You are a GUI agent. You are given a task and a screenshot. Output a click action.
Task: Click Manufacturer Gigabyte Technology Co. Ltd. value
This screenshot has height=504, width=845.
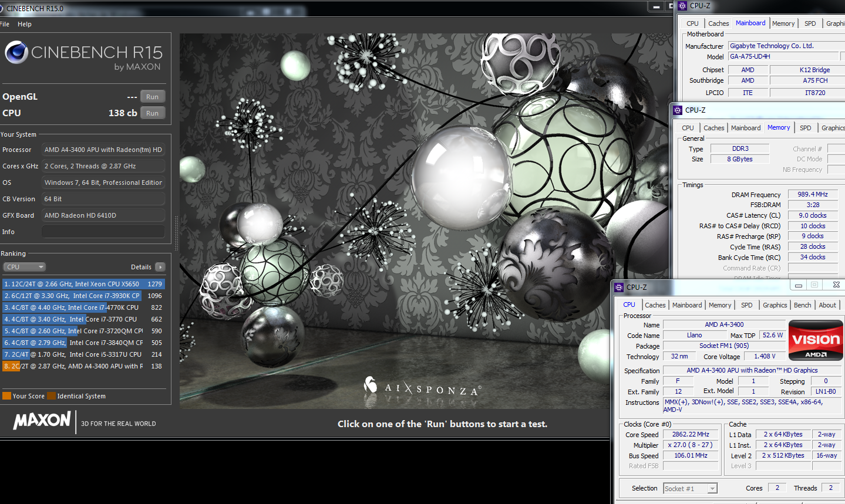(x=786, y=46)
